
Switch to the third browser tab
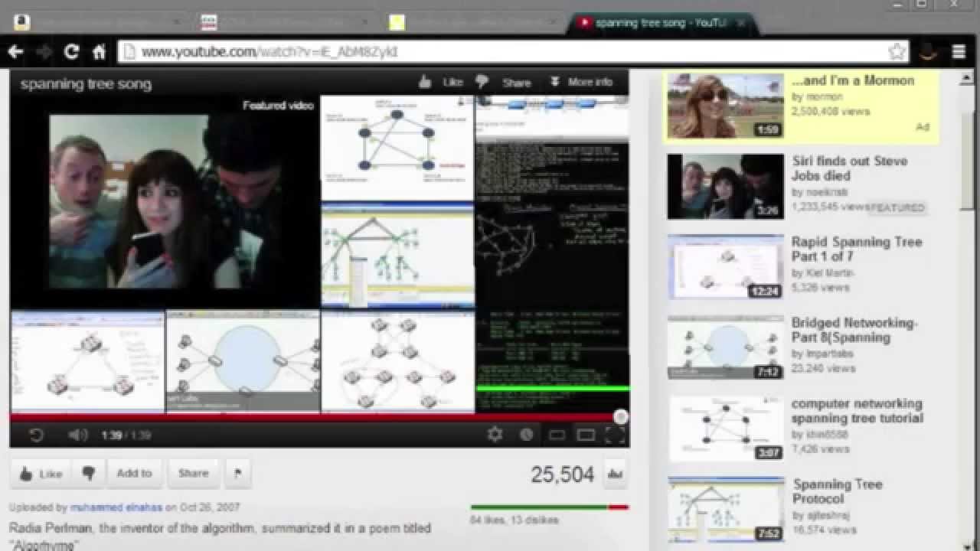point(471,23)
